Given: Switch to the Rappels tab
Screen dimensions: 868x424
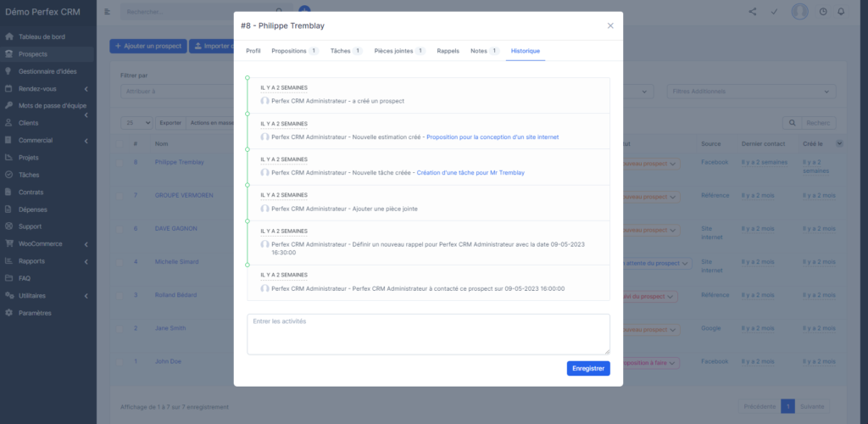Looking at the screenshot, I should [448, 51].
